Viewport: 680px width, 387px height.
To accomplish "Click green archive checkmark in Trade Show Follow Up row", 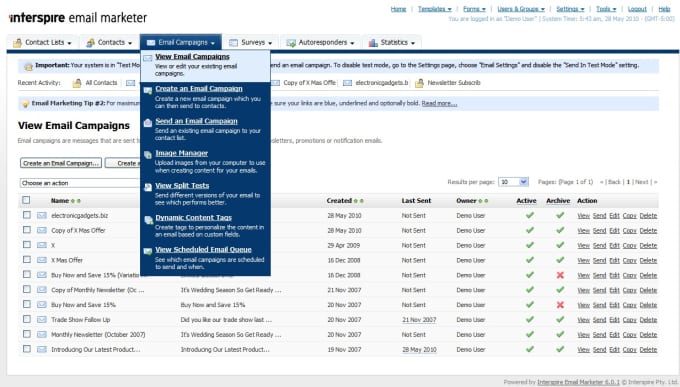I will point(560,319).
